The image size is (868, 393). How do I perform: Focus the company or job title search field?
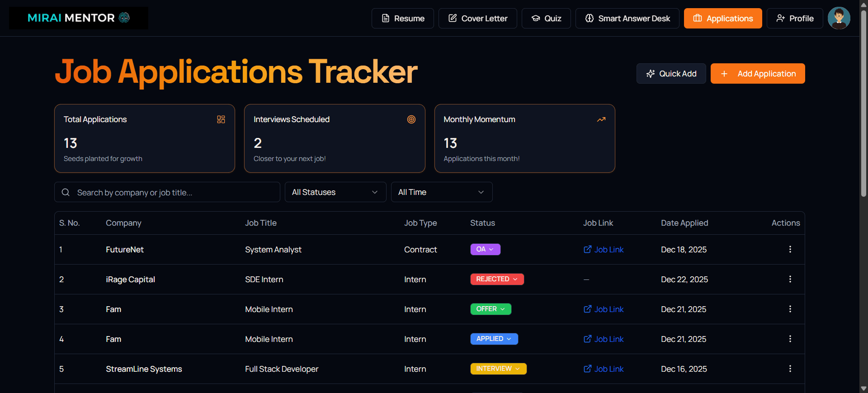point(167,192)
